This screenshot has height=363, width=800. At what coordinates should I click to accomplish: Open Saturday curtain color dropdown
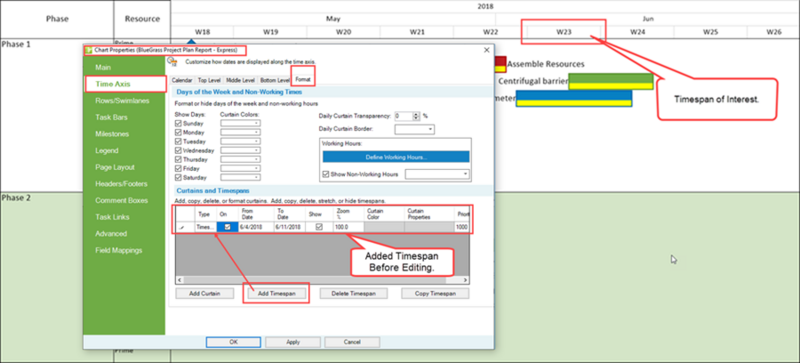pyautogui.click(x=240, y=178)
